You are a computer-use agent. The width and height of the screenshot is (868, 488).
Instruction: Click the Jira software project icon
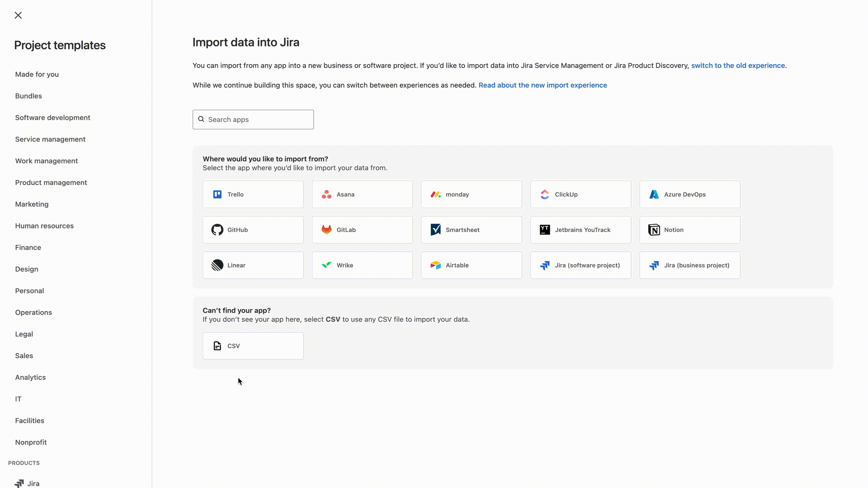tap(545, 265)
